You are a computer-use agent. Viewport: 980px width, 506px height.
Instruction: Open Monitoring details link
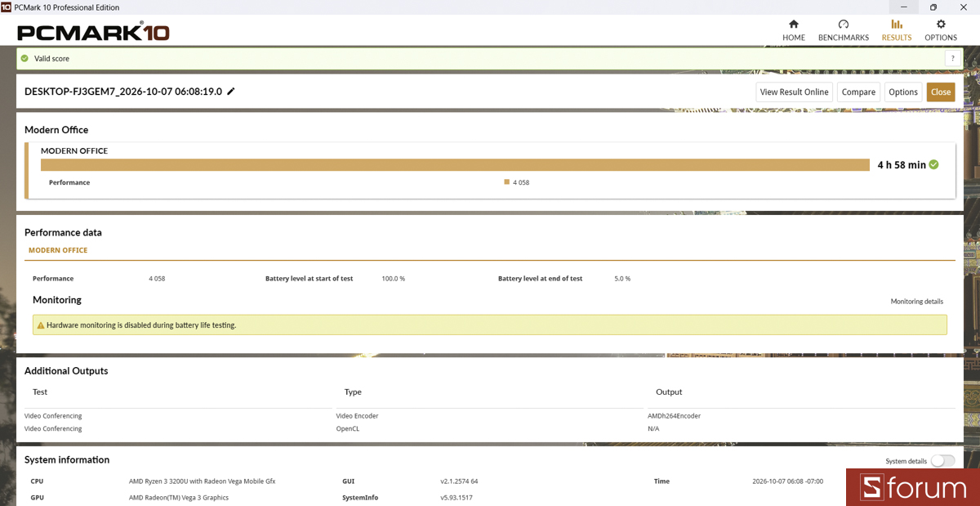tap(916, 302)
